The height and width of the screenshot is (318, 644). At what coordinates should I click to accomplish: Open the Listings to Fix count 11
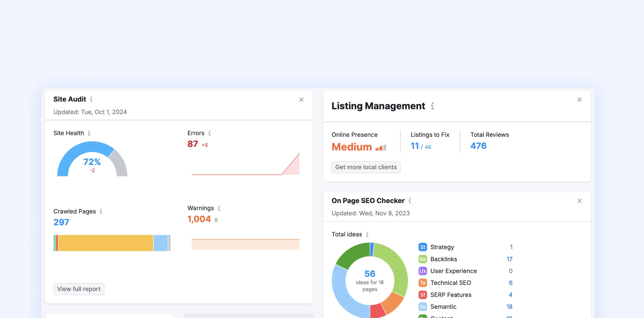click(414, 146)
